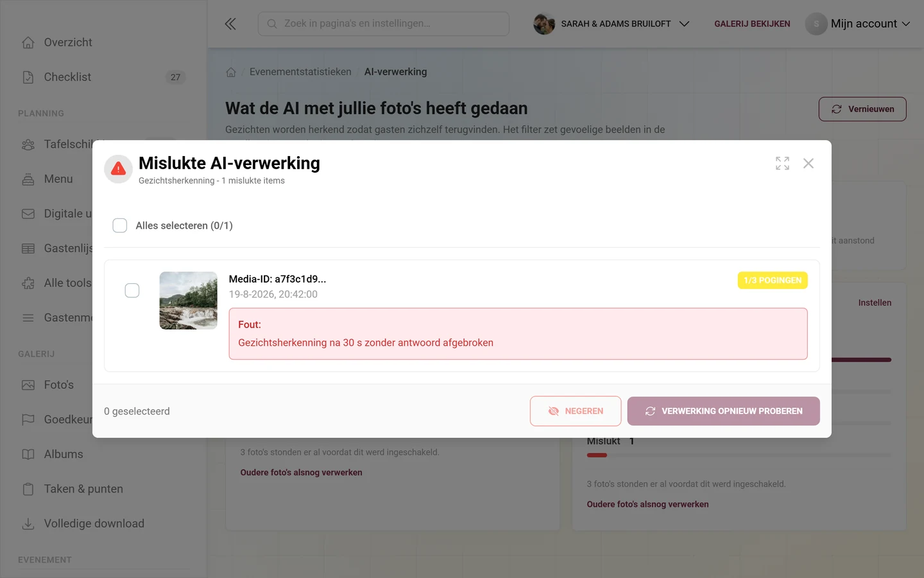The image size is (924, 578).
Task: Click the home breadcrumb icon
Action: tap(231, 72)
